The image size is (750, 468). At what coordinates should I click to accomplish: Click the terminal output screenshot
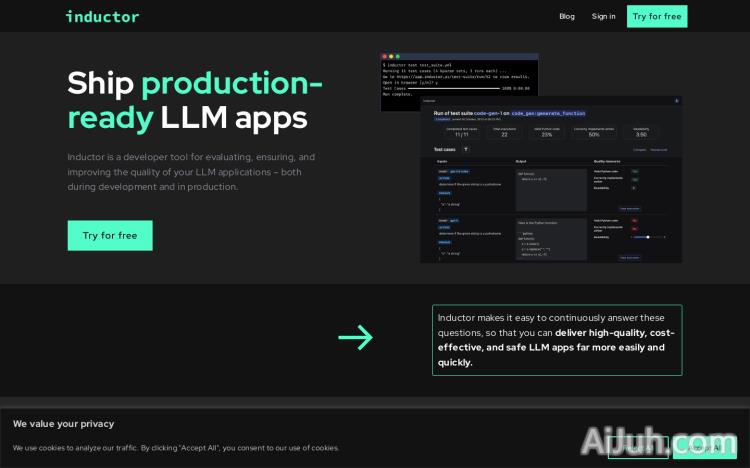tap(459, 78)
